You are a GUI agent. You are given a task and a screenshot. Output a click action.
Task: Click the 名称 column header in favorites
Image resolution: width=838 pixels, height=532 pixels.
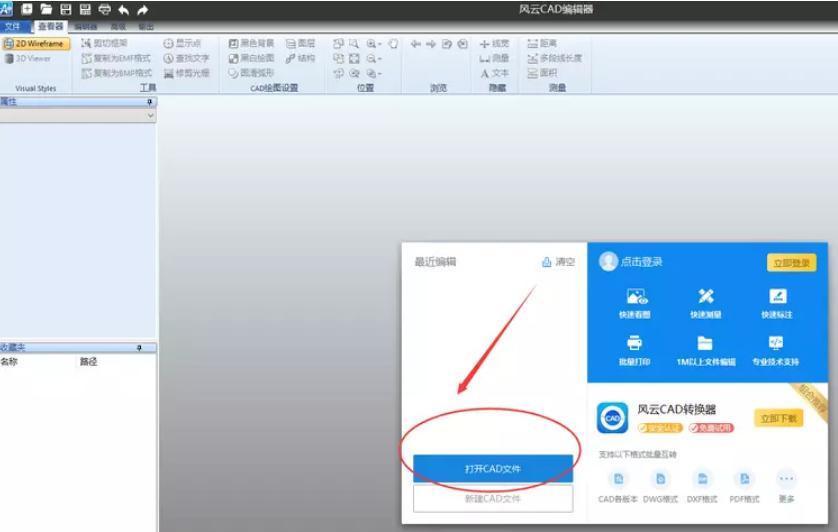[9, 361]
